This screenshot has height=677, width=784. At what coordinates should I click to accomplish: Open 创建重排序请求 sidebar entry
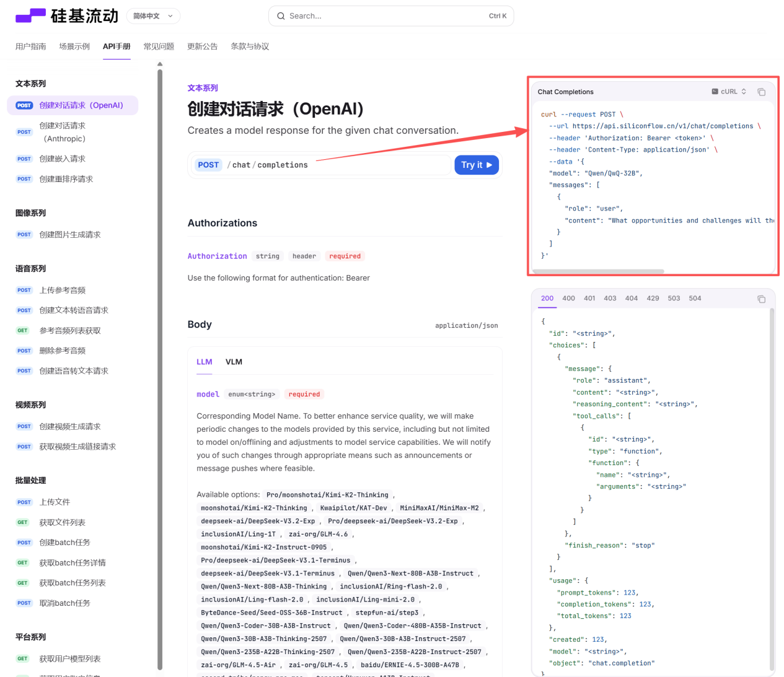coord(73,179)
